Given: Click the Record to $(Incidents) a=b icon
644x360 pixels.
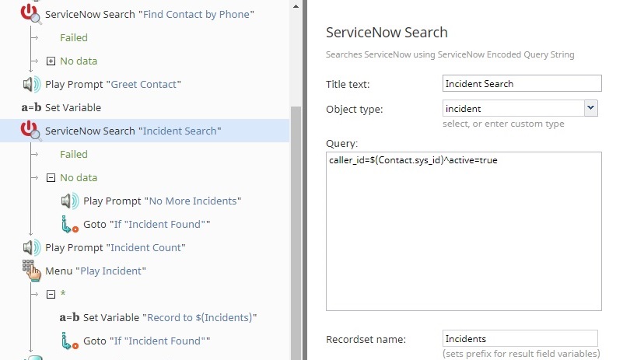Looking at the screenshot, I should tap(69, 317).
